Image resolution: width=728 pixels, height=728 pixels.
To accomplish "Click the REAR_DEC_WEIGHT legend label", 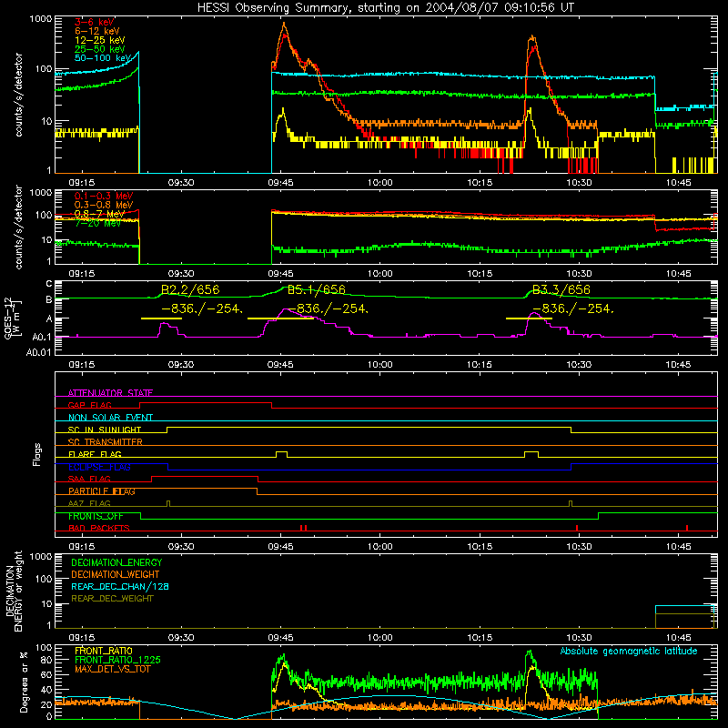I will click(112, 599).
